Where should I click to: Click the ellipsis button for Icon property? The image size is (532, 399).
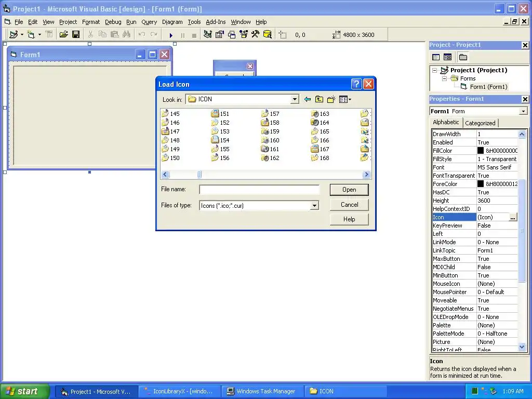pyautogui.click(x=513, y=217)
